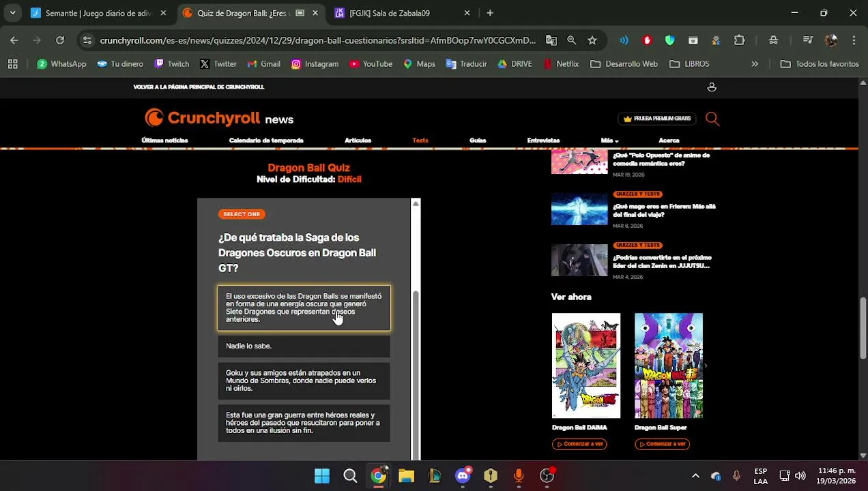Open the Frieren mage quiz article link
868x491 pixels.
[x=664, y=210]
